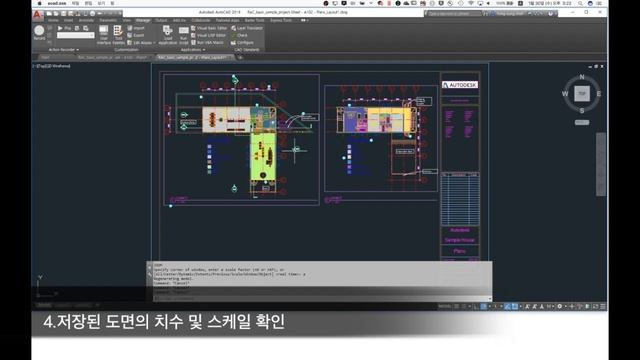This screenshot has width=640, height=360.
Task: Switch to the View ribbon tab
Action: click(x=127, y=20)
